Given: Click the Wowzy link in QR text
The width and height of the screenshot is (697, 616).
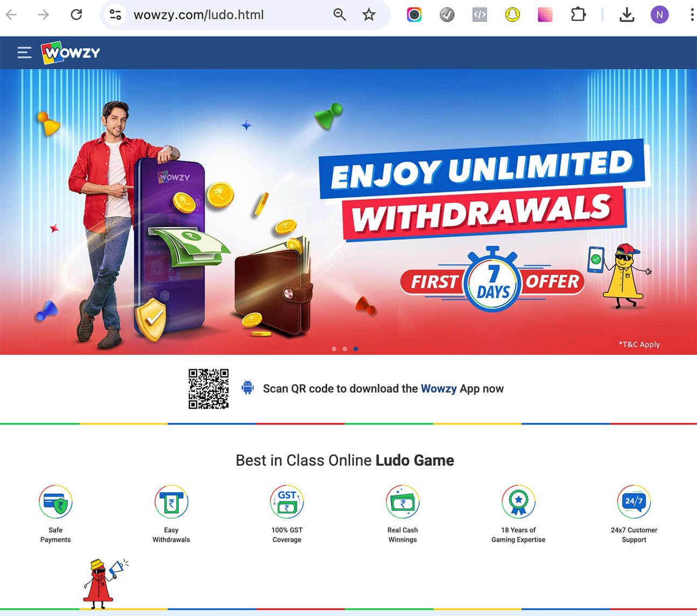Looking at the screenshot, I should pyautogui.click(x=438, y=389).
